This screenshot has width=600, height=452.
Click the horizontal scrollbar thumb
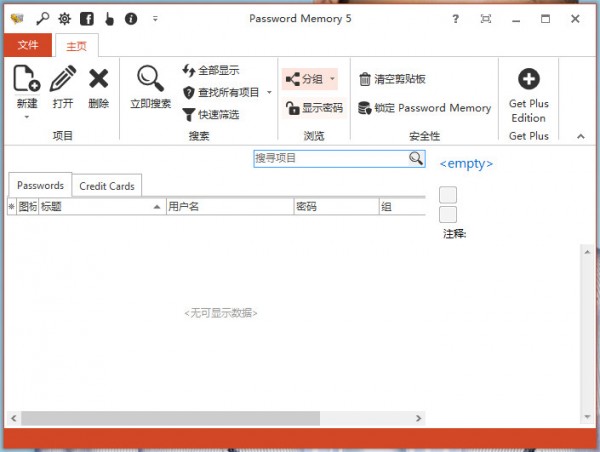pyautogui.click(x=171, y=418)
